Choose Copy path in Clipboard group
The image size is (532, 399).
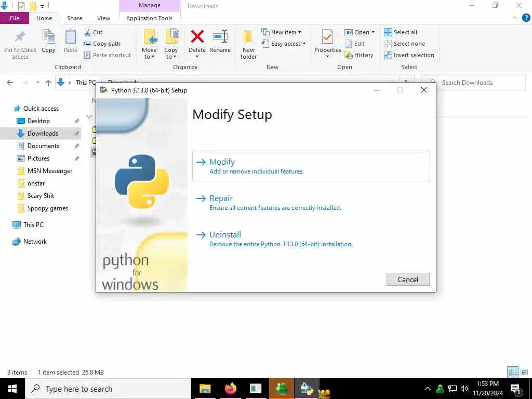102,44
